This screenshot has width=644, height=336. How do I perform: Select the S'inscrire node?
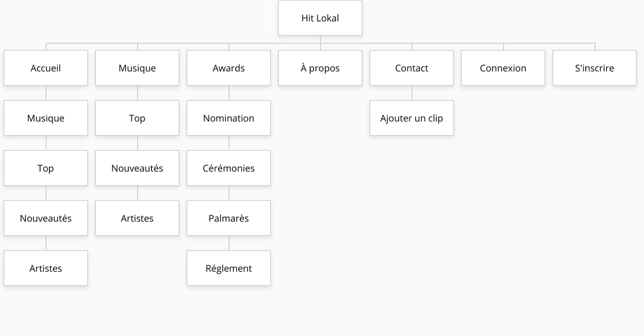[595, 68]
